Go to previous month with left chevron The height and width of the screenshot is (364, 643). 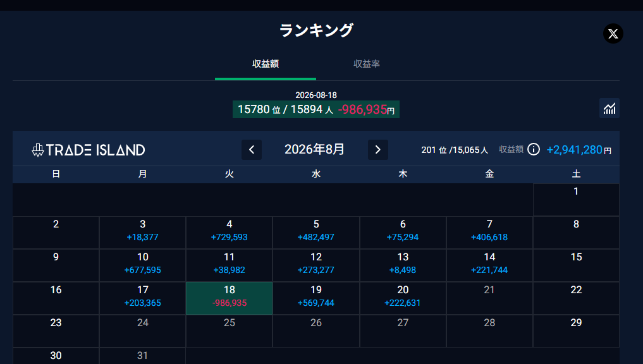252,150
